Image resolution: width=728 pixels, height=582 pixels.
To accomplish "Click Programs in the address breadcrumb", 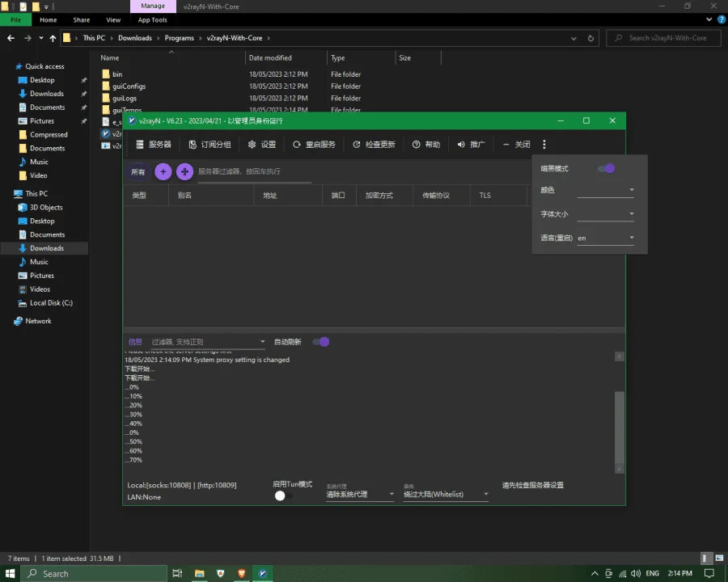I will (x=180, y=38).
